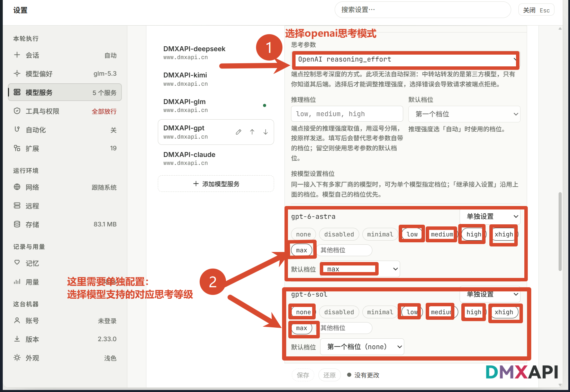The width and height of the screenshot is (570, 392).
Task: Open the 默认档位 第一个档位 dropdown
Action: (464, 114)
